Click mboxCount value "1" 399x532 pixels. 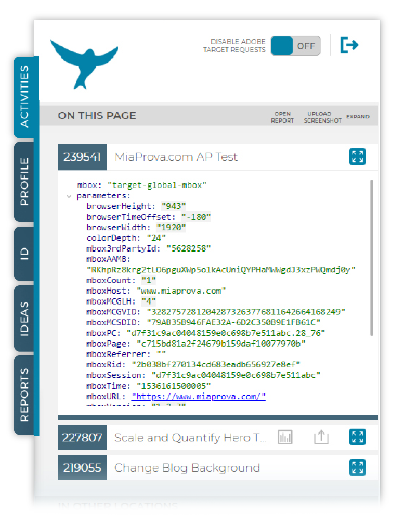148,280
